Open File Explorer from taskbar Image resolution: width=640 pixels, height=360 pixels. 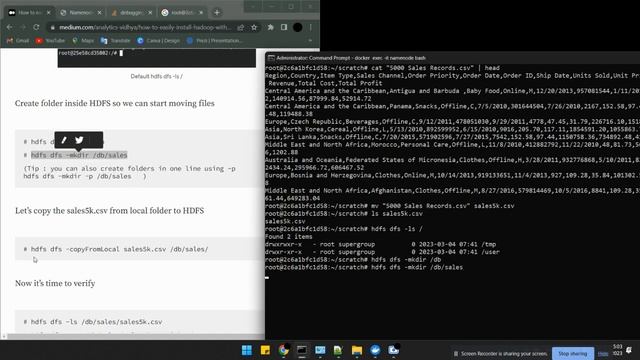pos(357,350)
